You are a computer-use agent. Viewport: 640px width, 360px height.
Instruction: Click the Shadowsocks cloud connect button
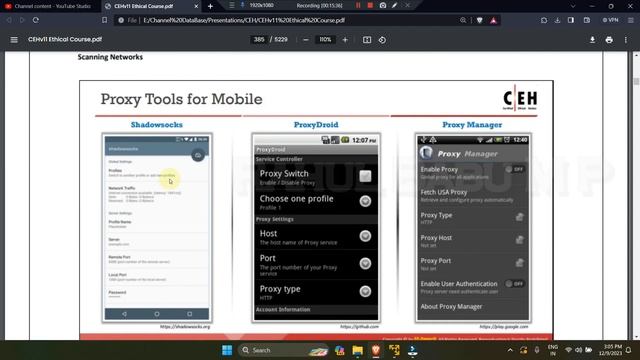(198, 155)
